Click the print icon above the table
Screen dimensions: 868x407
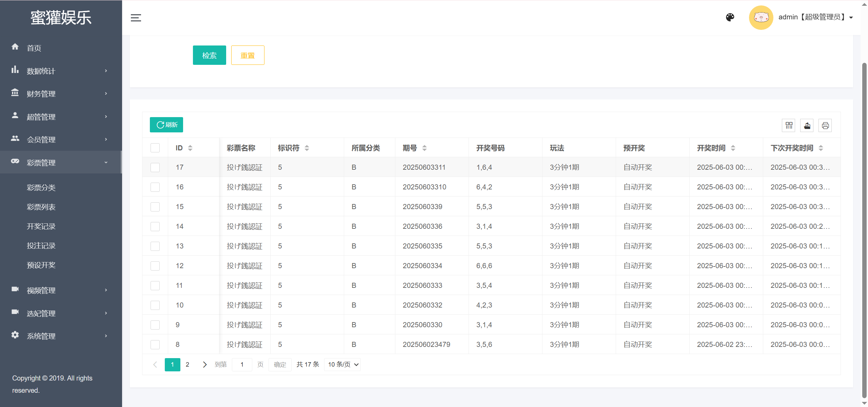coord(825,125)
